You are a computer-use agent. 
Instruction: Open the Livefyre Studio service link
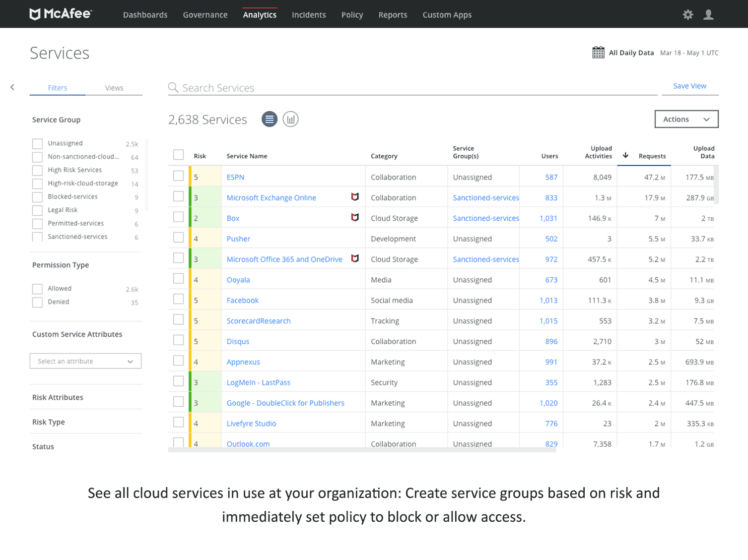coord(251,424)
